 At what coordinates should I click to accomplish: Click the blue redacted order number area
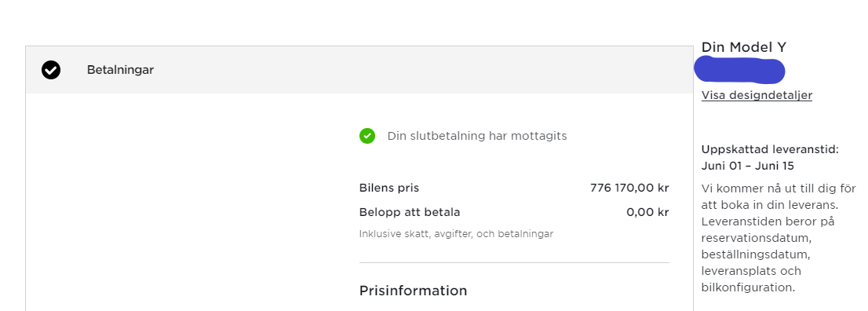click(739, 70)
